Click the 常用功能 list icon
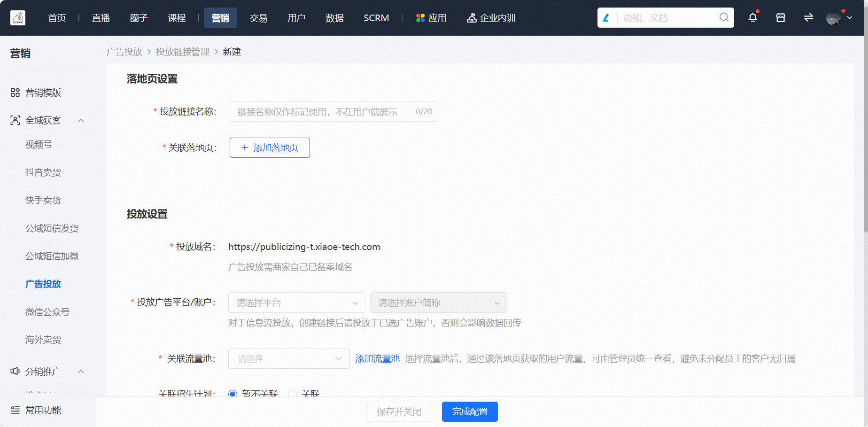Image resolution: width=868 pixels, height=427 pixels. [x=15, y=410]
